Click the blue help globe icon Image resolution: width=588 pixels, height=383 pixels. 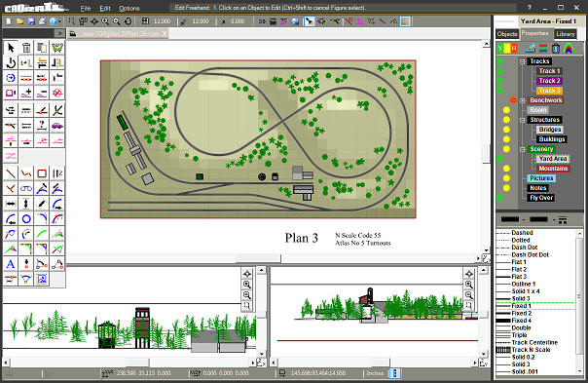[x=53, y=21]
